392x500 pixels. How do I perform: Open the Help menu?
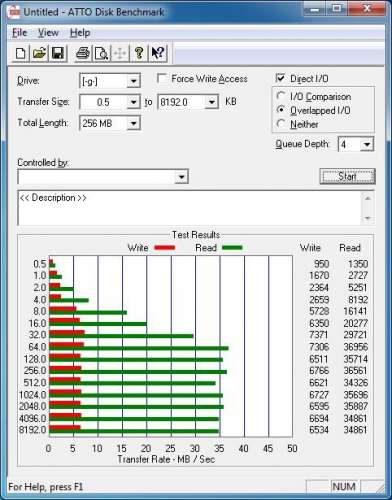tap(80, 33)
